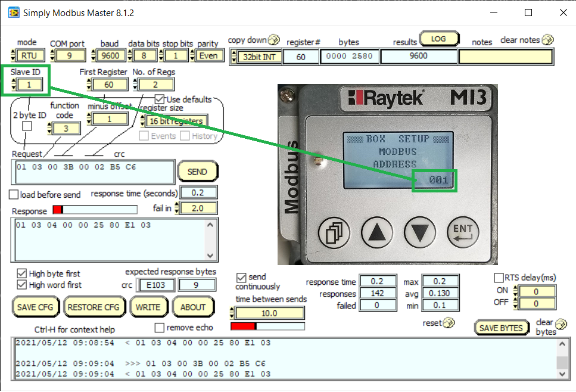
Task: Click the Simply Modbus app icon in title bar
Action: point(14,13)
